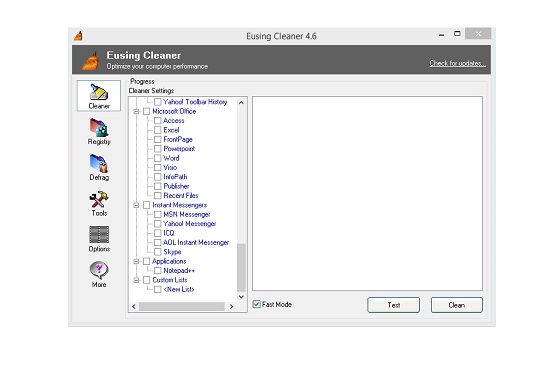Click the tree scroll left arrow

134,307
